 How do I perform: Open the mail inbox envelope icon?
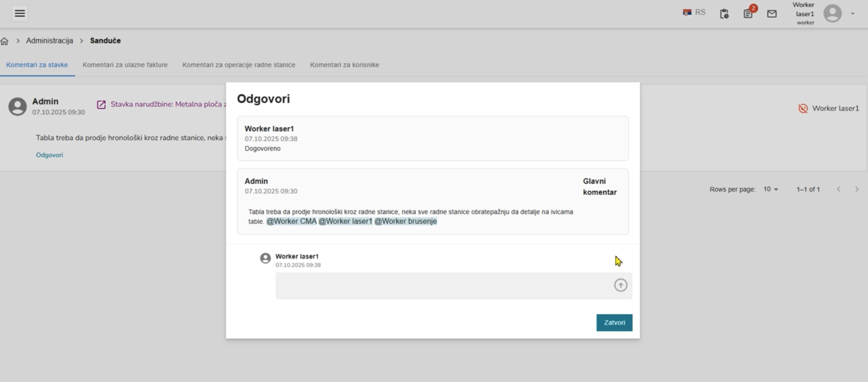pos(772,14)
